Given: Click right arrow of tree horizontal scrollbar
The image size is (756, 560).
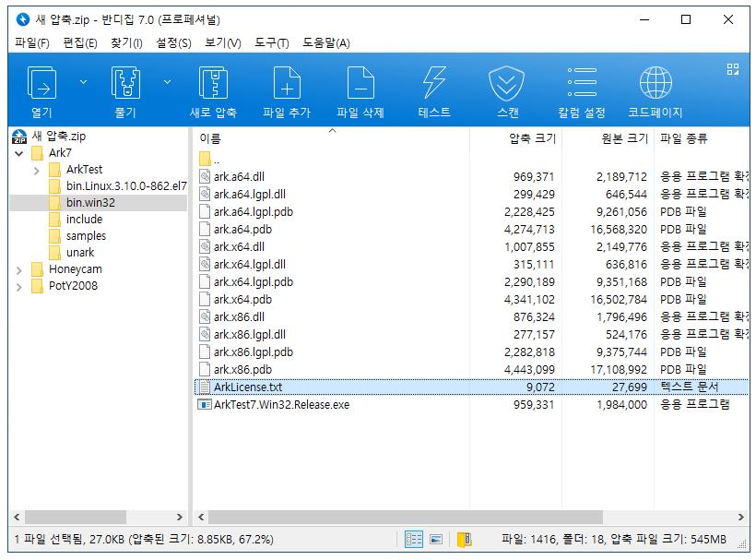Looking at the screenshot, I should tap(180, 517).
